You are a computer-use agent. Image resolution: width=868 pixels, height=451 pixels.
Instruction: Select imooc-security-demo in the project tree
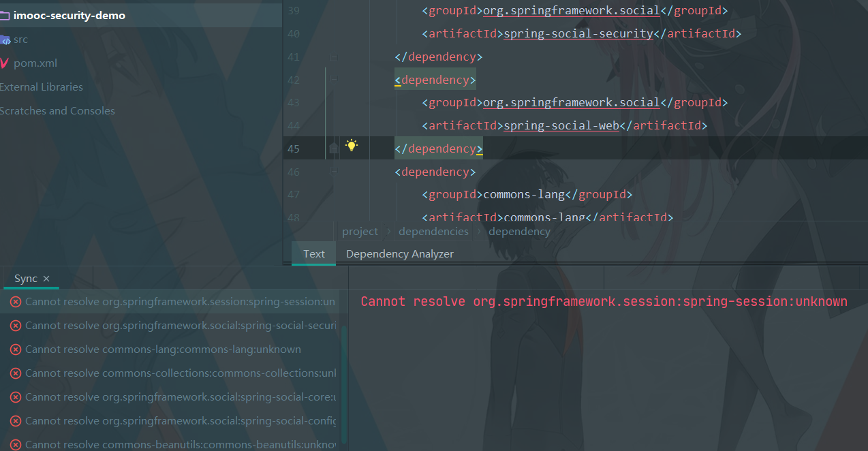69,15
